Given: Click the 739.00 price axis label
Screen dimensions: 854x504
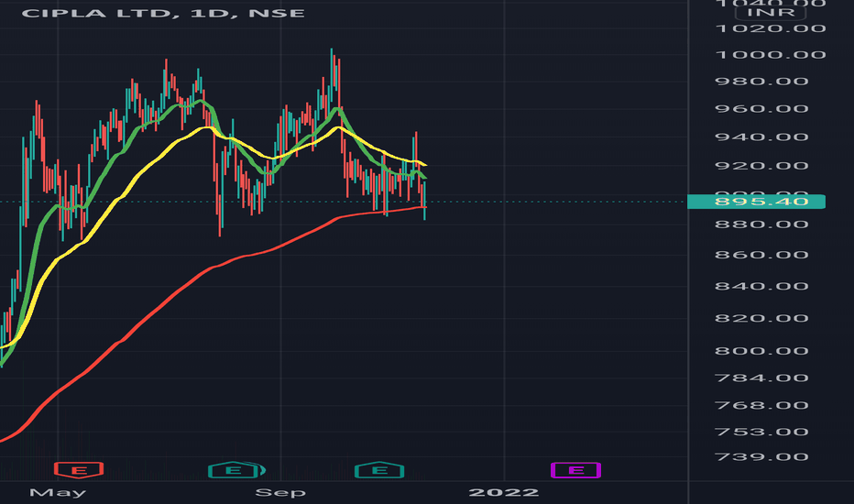Looking at the screenshot, I should point(762,456).
